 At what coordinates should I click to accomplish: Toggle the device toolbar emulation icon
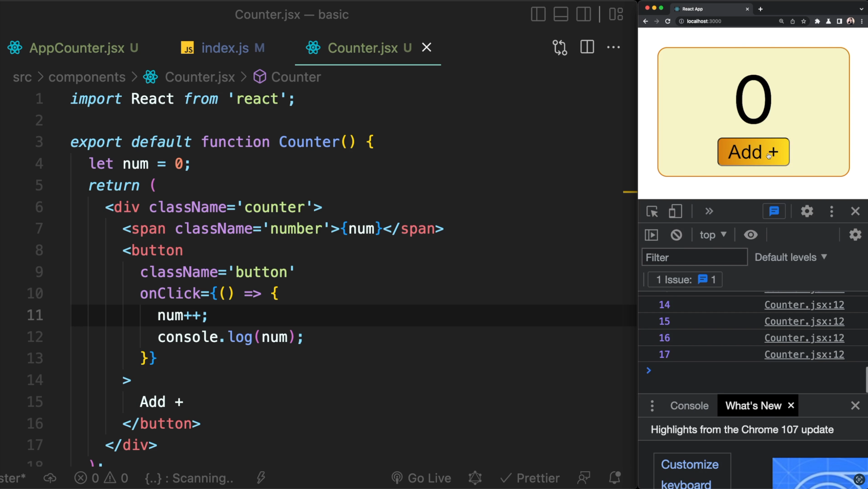coord(675,212)
